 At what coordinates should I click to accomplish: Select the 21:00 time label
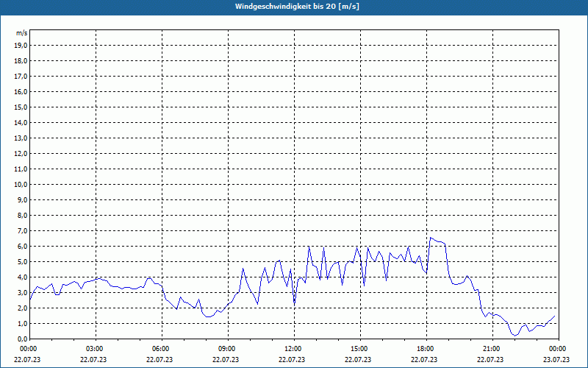pyautogui.click(x=491, y=348)
